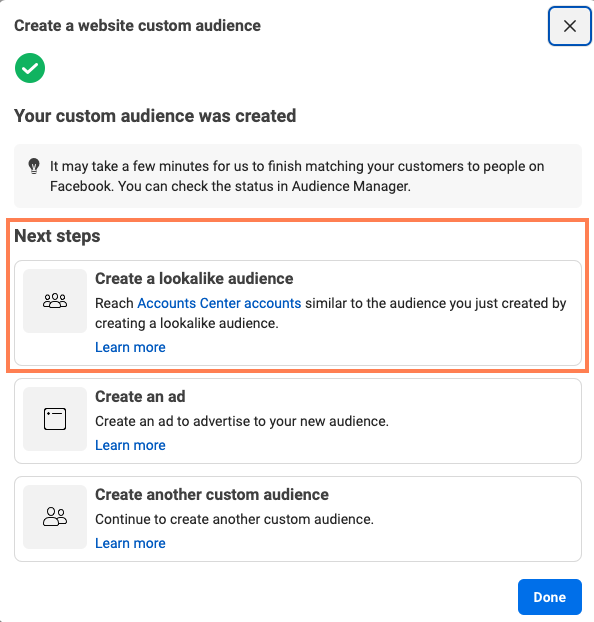Click the Done button

550,597
